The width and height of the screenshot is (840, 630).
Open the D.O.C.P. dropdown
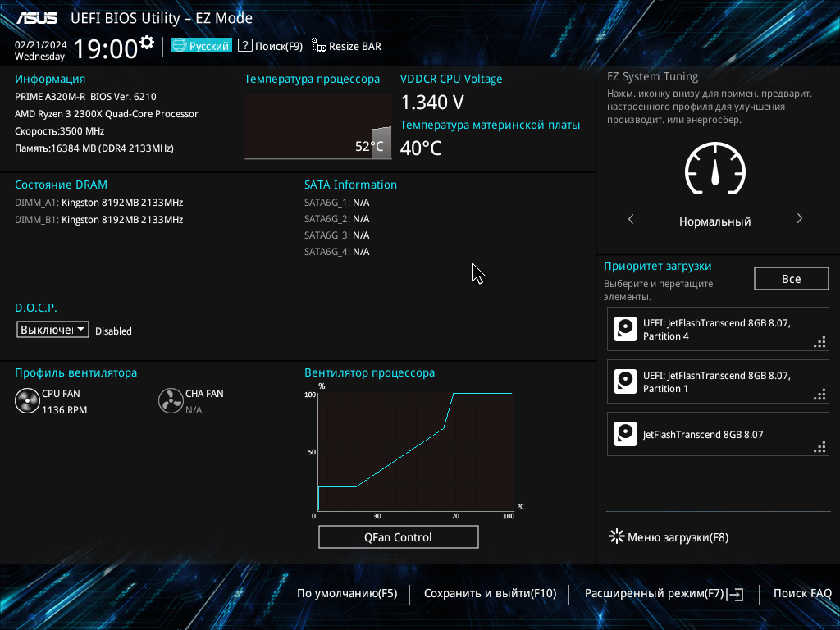[52, 330]
